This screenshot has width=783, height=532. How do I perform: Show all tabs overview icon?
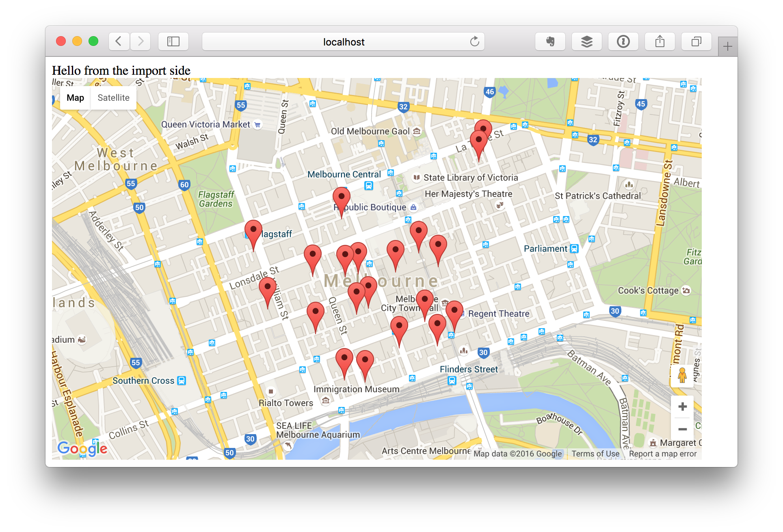pos(696,41)
